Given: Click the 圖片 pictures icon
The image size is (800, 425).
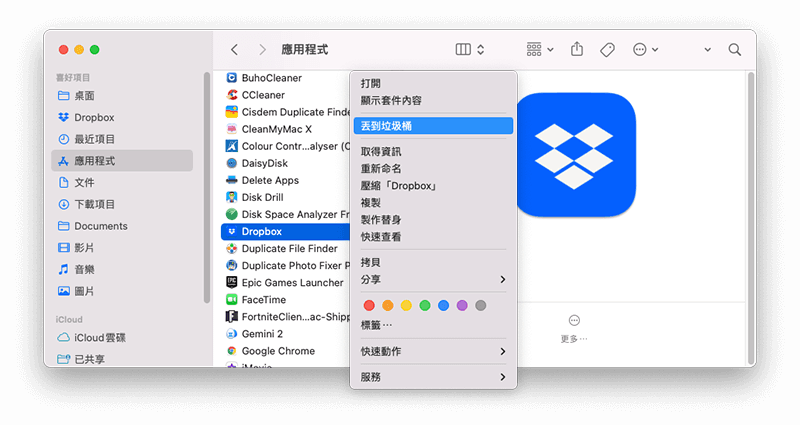Looking at the screenshot, I should [x=63, y=291].
